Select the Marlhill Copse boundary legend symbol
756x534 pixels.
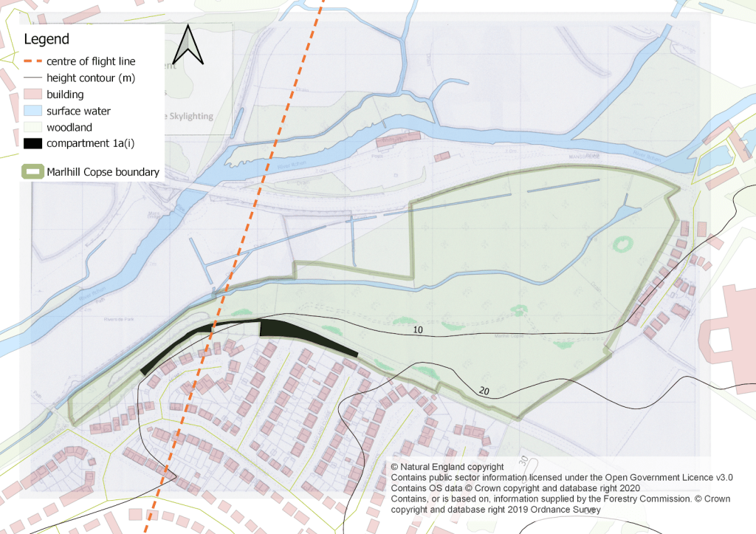coord(31,171)
